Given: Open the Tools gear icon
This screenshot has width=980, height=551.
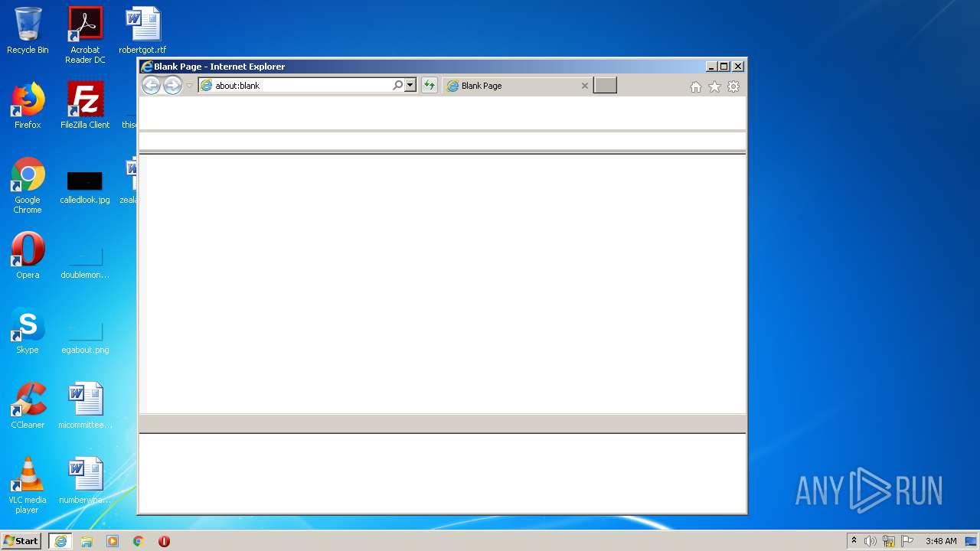Looking at the screenshot, I should (x=733, y=86).
